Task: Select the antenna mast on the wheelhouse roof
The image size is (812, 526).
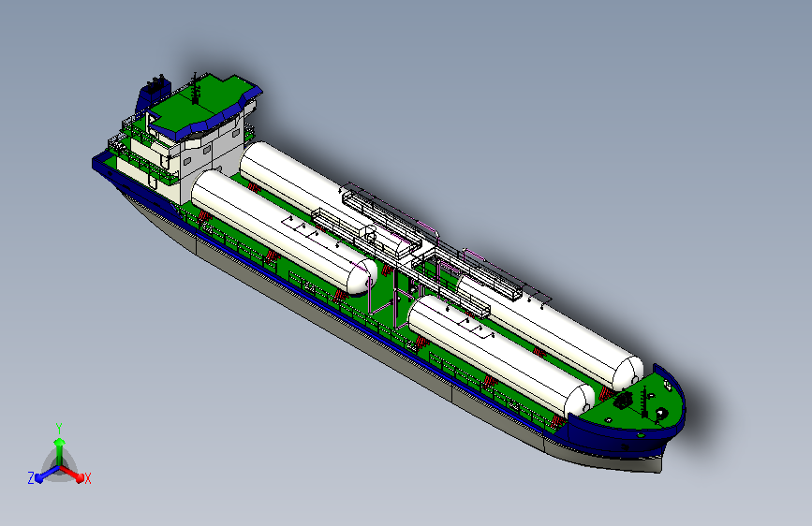Action: pyautogui.click(x=195, y=88)
